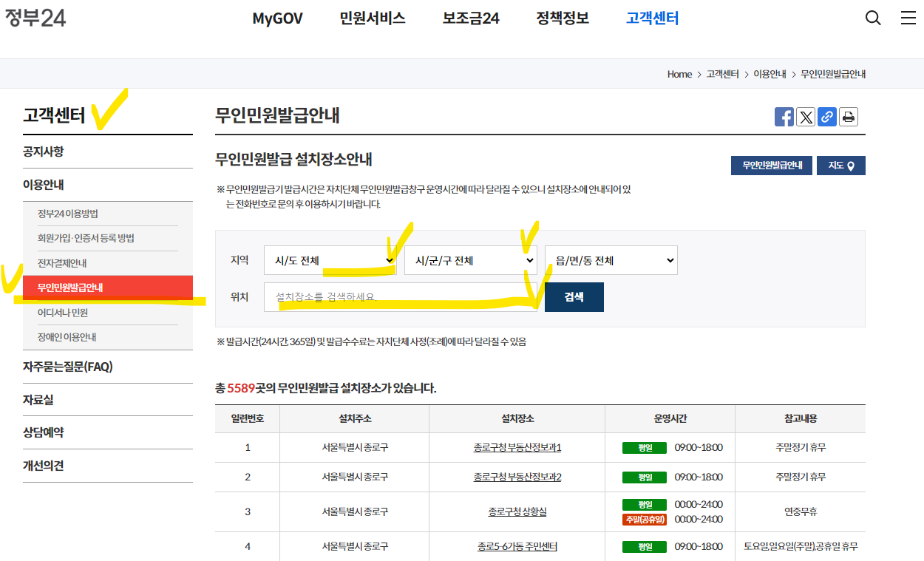Open the 지도 map view button
The width and height of the screenshot is (924, 561).
[x=840, y=165]
